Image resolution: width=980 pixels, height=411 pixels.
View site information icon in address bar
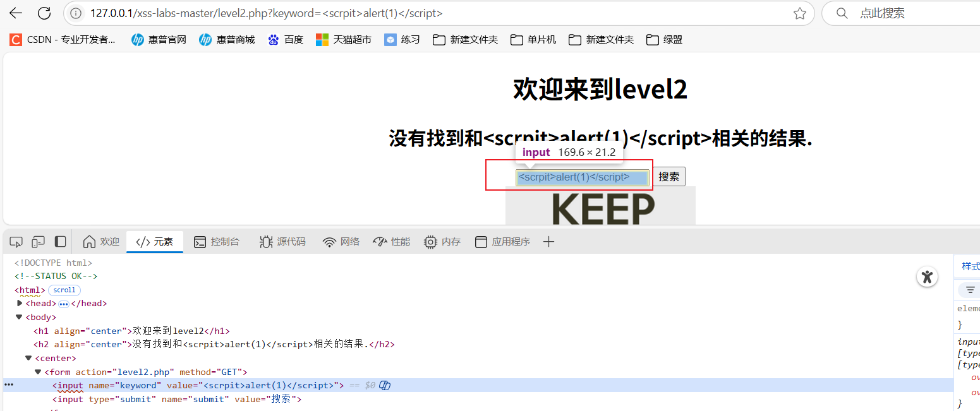pyautogui.click(x=76, y=13)
